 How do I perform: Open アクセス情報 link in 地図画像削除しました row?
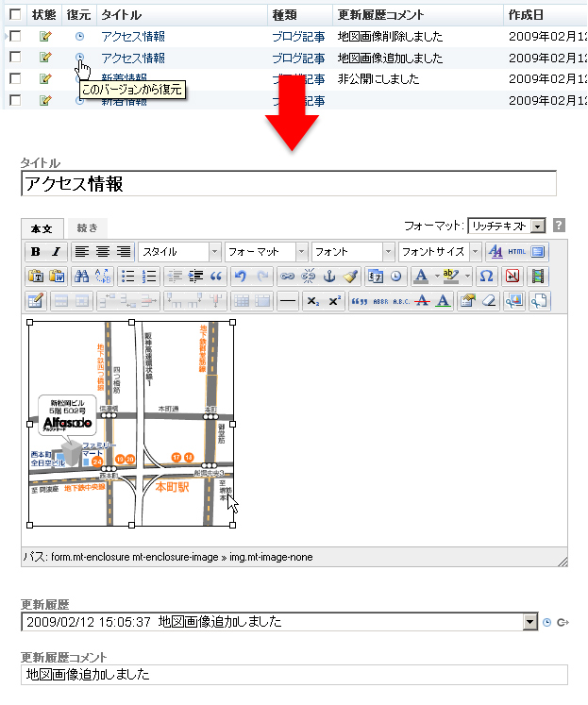[x=133, y=37]
